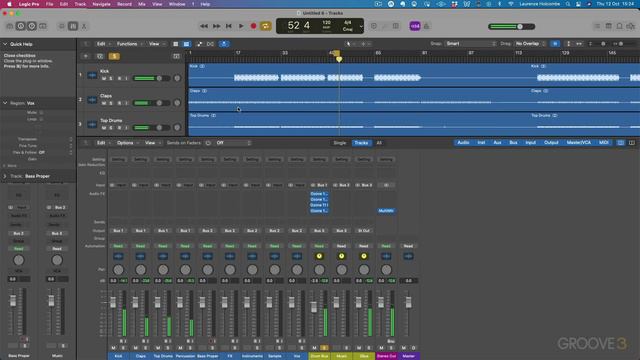The height and width of the screenshot is (360, 640).
Task: Toggle the yellow global solo S button
Action: point(114,56)
